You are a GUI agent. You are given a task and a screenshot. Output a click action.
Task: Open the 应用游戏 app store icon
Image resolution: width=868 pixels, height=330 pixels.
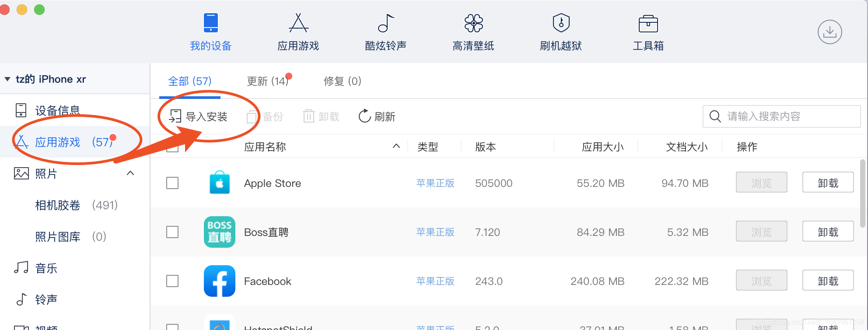tap(298, 23)
